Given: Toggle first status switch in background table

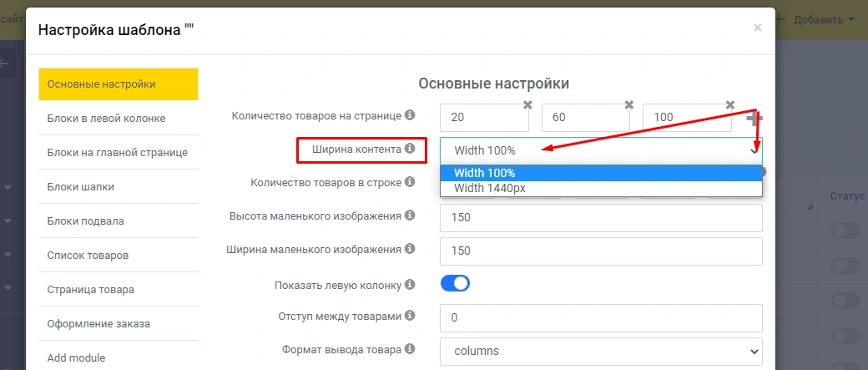Looking at the screenshot, I should (x=845, y=231).
